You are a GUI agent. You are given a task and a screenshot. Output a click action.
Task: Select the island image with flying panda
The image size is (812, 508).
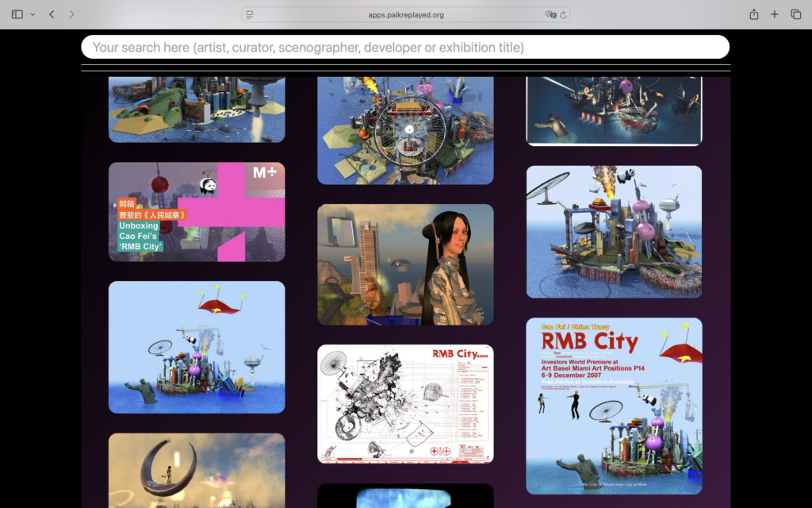pos(614,231)
